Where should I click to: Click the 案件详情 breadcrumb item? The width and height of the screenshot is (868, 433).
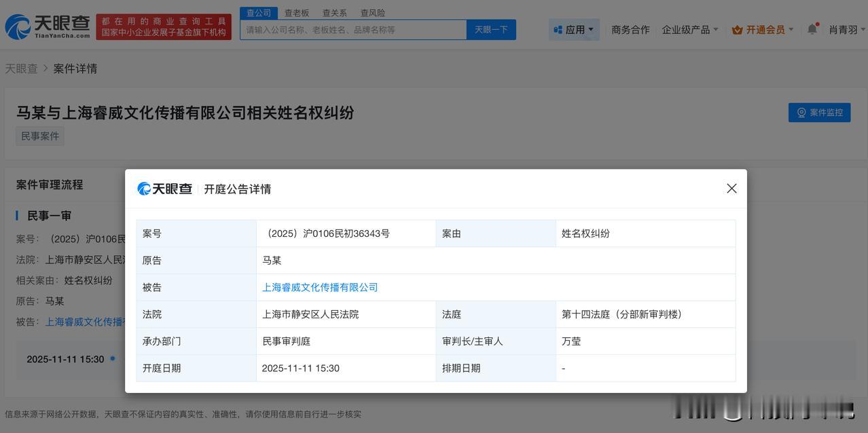[x=75, y=69]
